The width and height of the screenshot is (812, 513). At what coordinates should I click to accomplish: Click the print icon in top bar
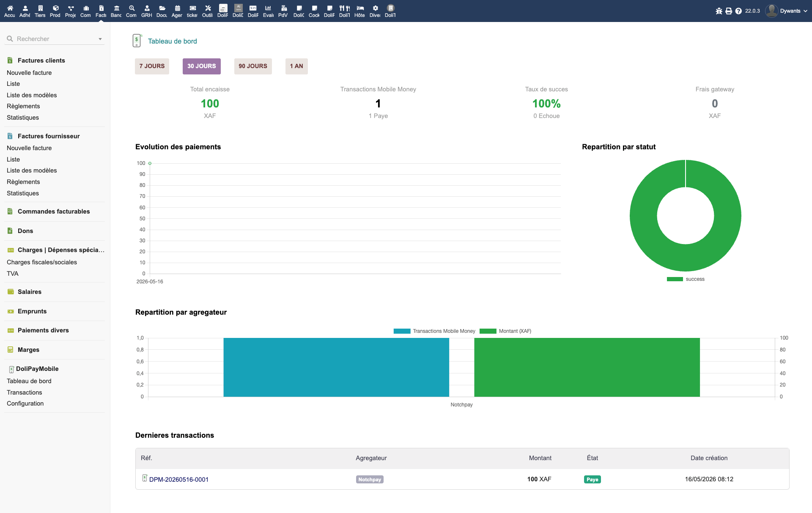[729, 11]
